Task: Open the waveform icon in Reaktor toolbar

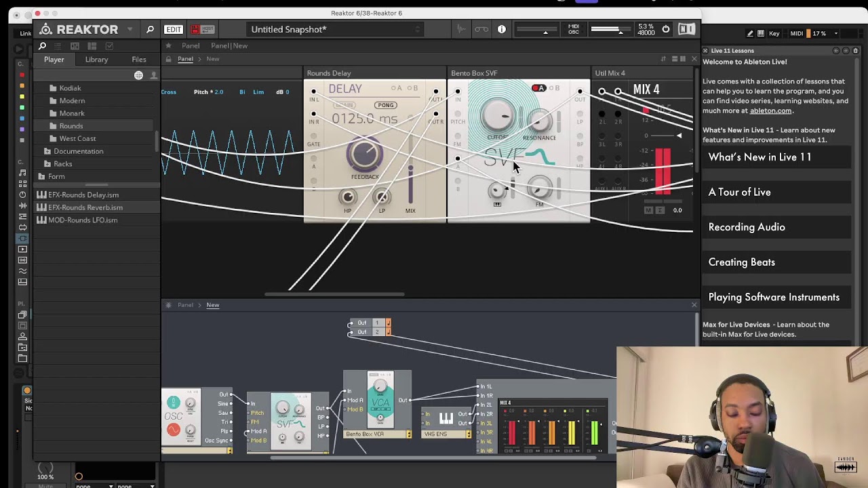Action: point(462,29)
